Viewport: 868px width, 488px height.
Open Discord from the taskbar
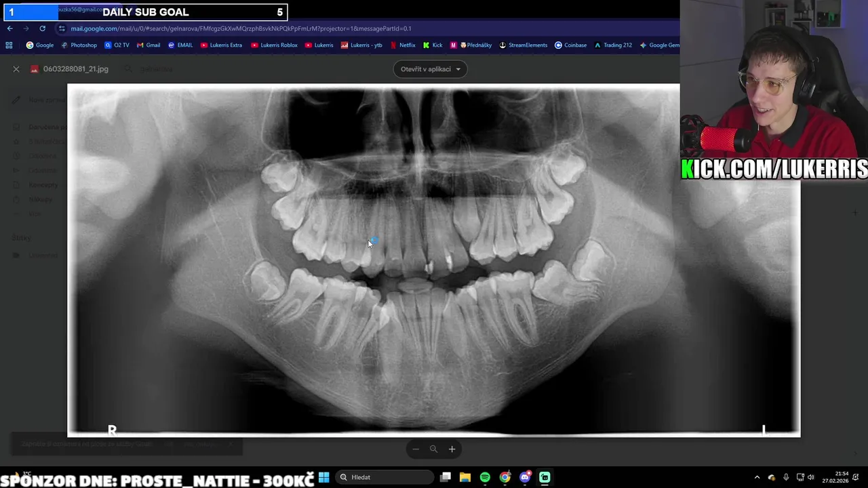525,477
